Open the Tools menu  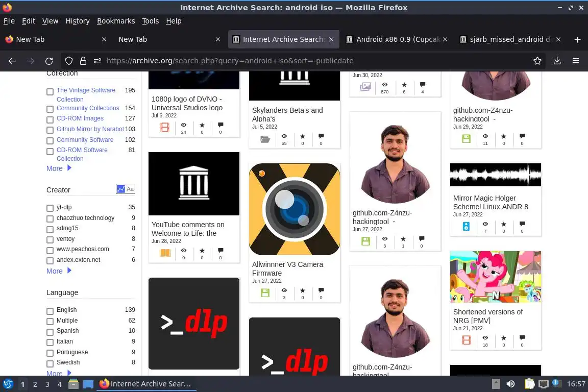click(x=151, y=21)
